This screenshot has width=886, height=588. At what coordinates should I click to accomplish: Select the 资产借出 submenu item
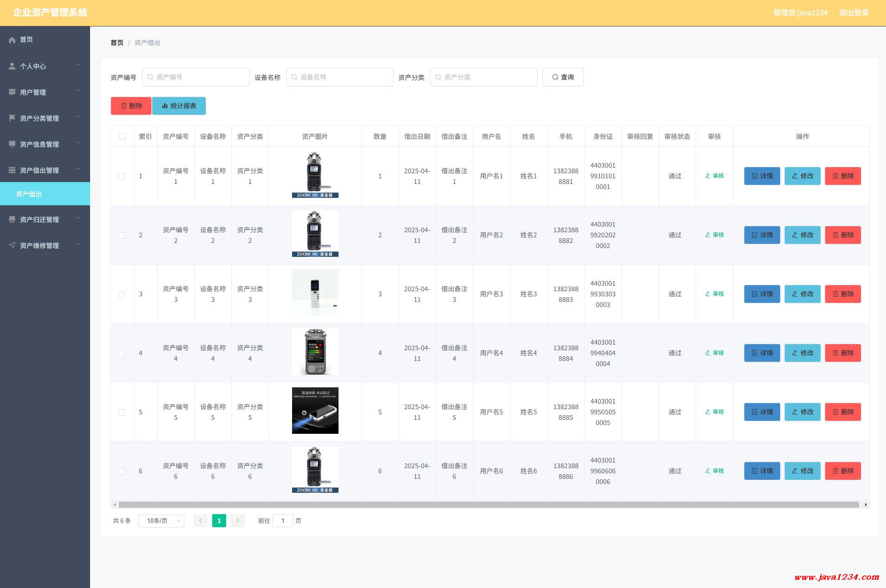coord(29,194)
